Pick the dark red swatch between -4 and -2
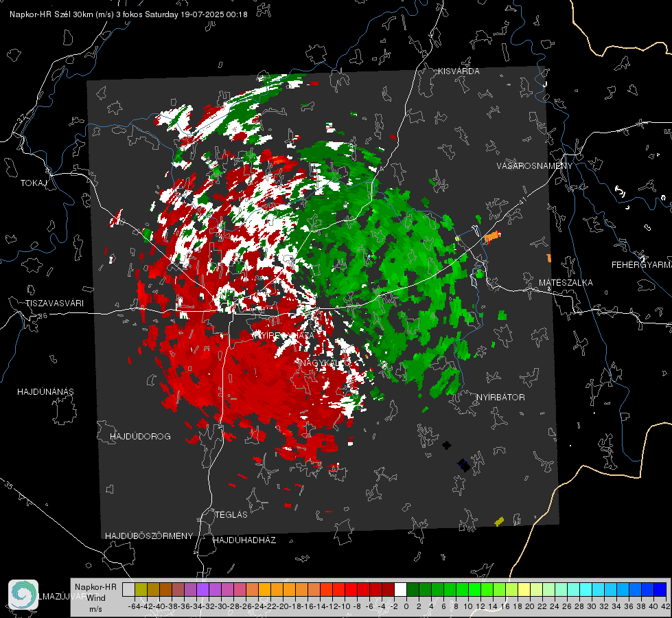Image resolution: width=672 pixels, height=618 pixels. (x=388, y=589)
